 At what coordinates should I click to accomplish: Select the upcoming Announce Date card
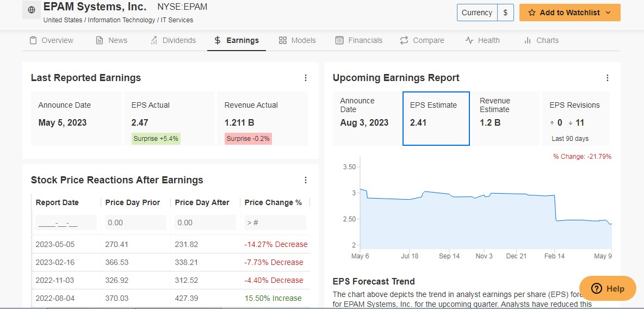[367, 119]
